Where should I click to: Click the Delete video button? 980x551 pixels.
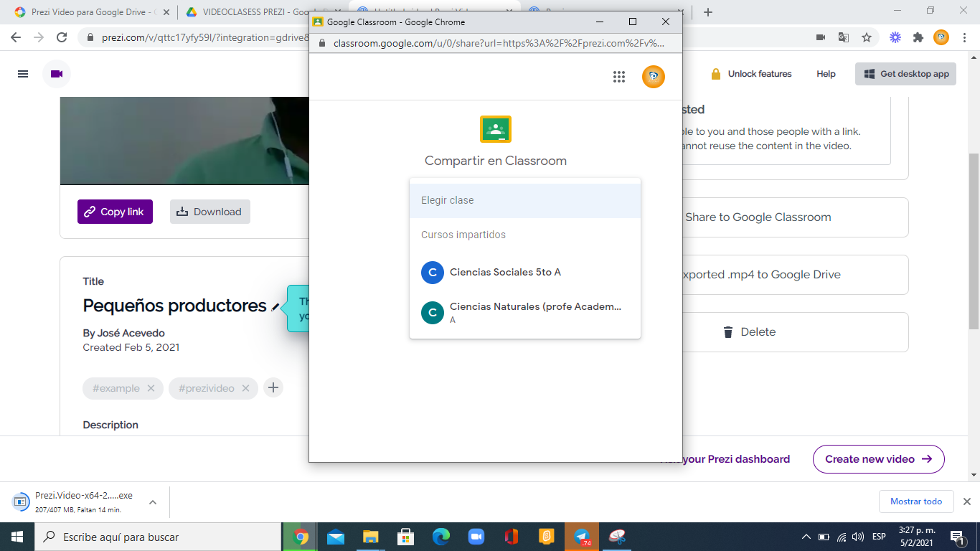[x=795, y=332]
